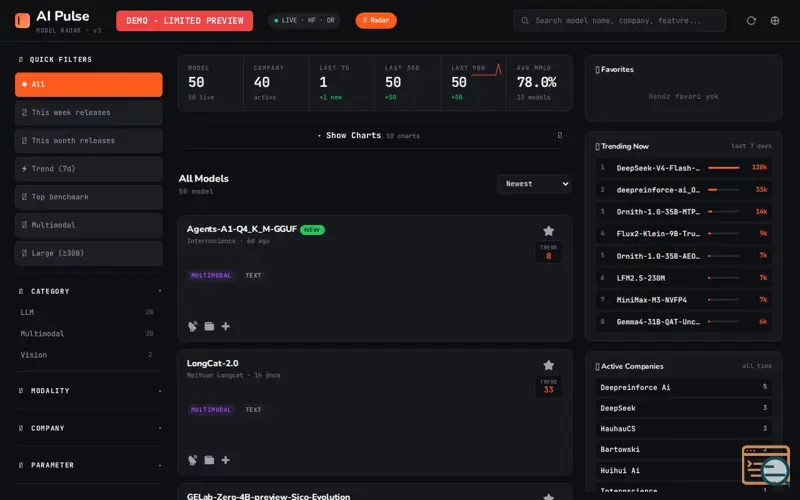Filter by Multimodal category with count 20
Viewport: 800px width, 500px height.
click(87, 333)
